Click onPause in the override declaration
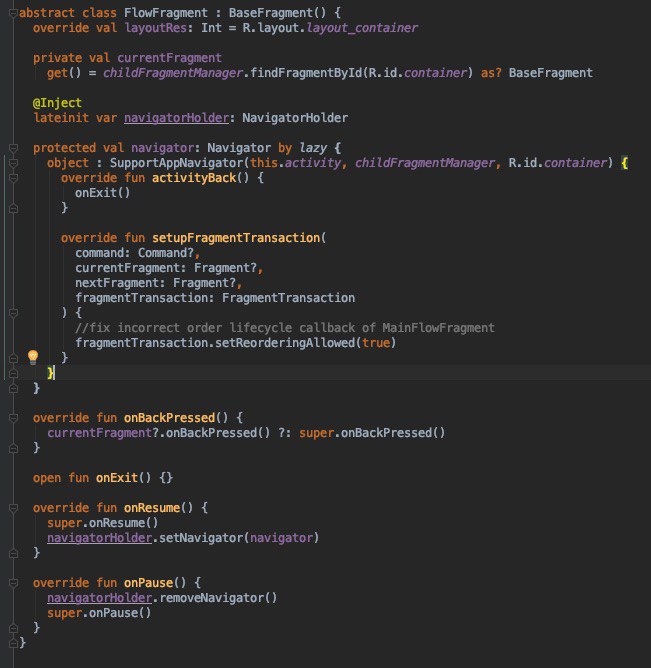The image size is (651, 668). click(x=148, y=582)
